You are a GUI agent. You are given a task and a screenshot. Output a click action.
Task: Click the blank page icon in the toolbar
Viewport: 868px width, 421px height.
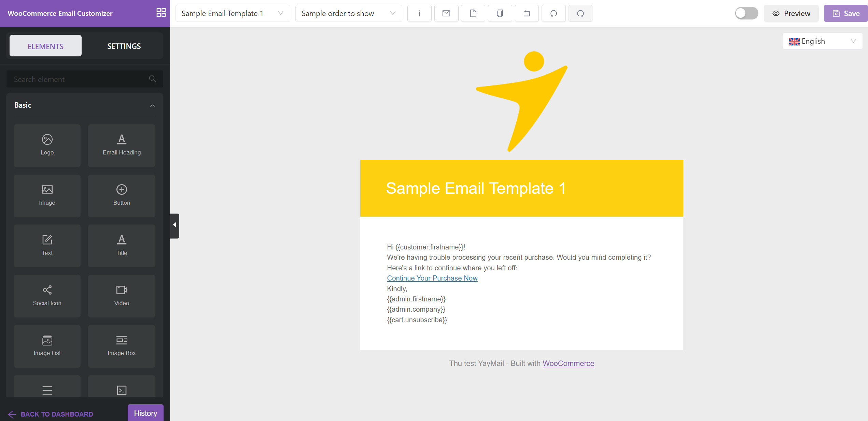click(x=473, y=13)
